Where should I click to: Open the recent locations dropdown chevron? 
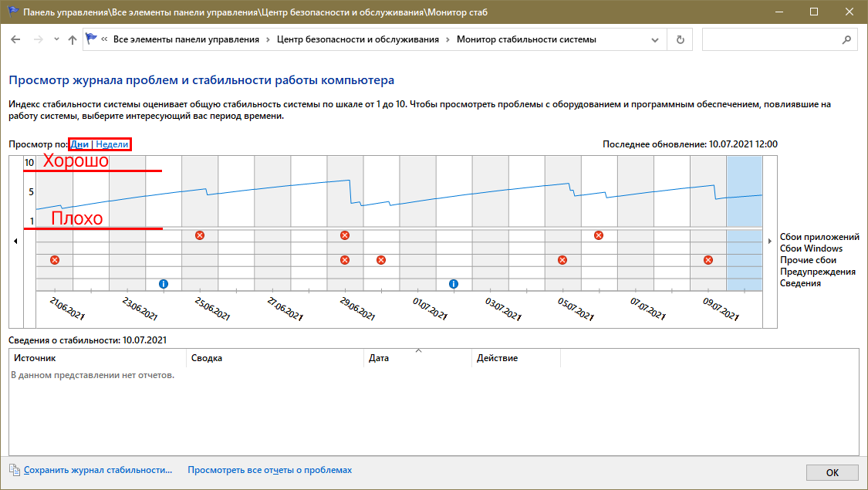56,40
